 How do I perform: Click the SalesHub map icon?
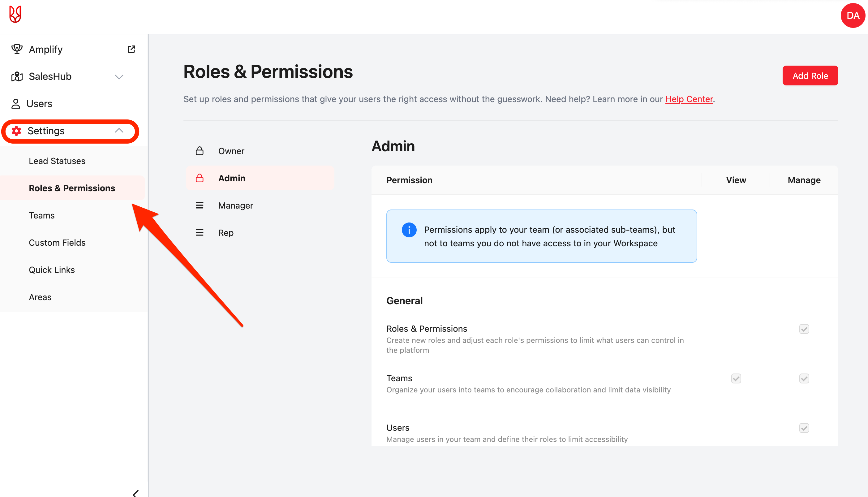pos(17,76)
